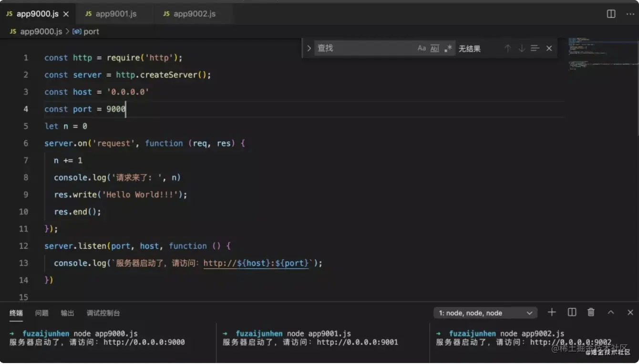Click app9000.js in the breadcrumb
Viewport: 639px width, 364px height.
point(41,31)
